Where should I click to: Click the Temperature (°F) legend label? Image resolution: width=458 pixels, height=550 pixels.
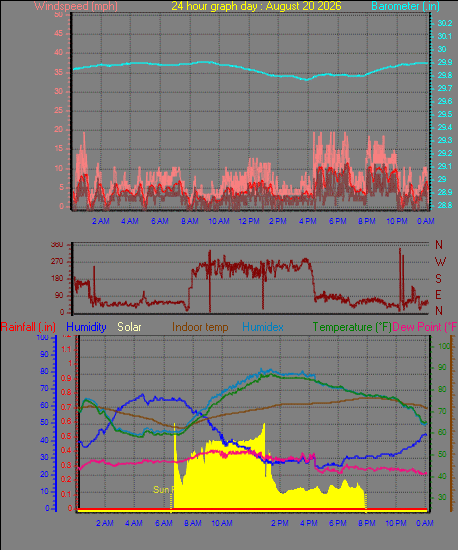click(352, 327)
